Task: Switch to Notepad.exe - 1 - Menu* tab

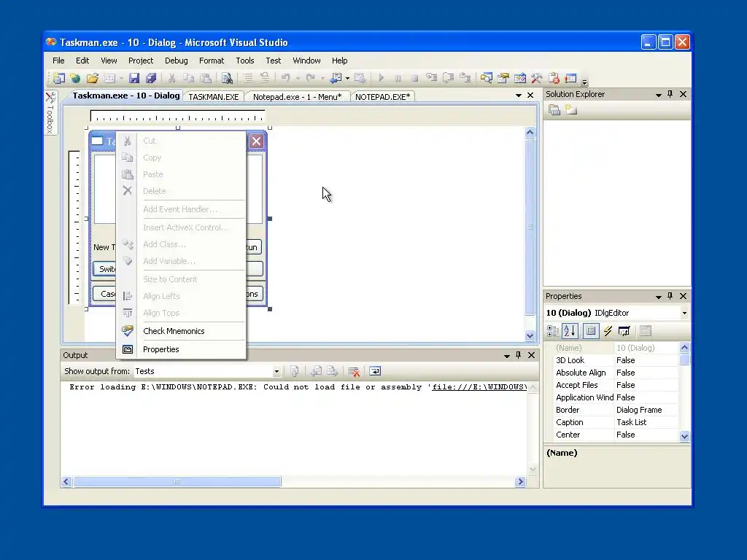Action: (298, 97)
